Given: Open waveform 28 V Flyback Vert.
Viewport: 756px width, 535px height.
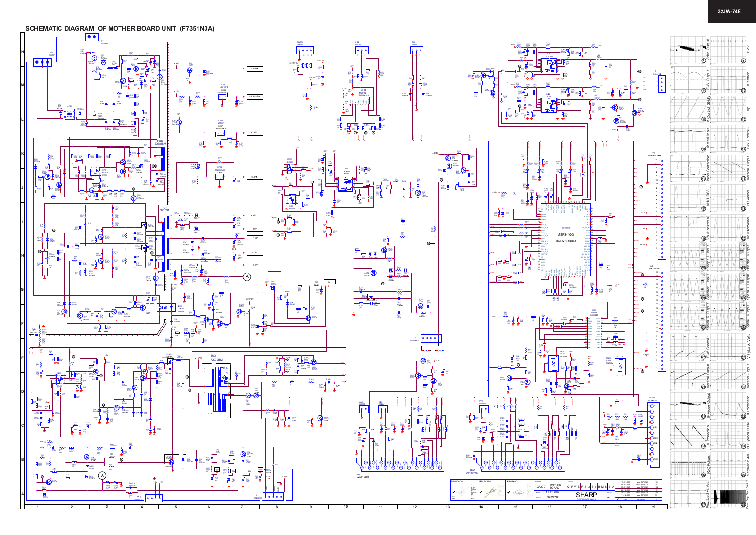Looking at the screenshot, I should coord(729,346).
